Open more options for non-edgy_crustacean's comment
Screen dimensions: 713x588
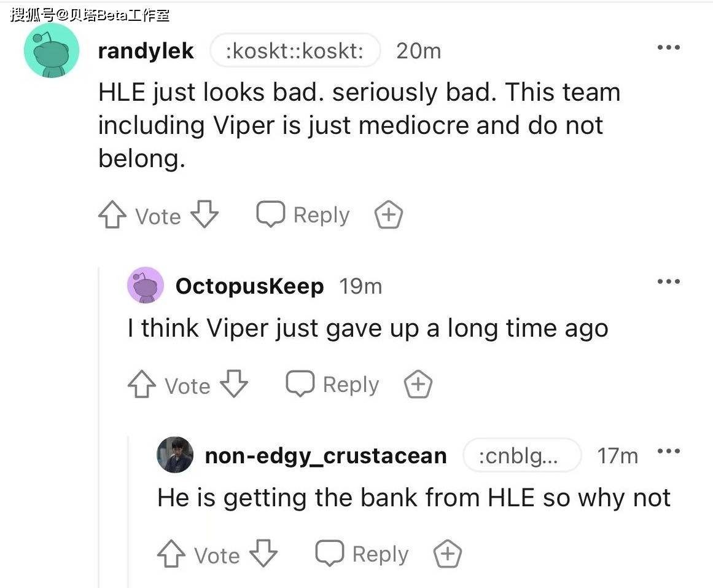[x=668, y=451]
